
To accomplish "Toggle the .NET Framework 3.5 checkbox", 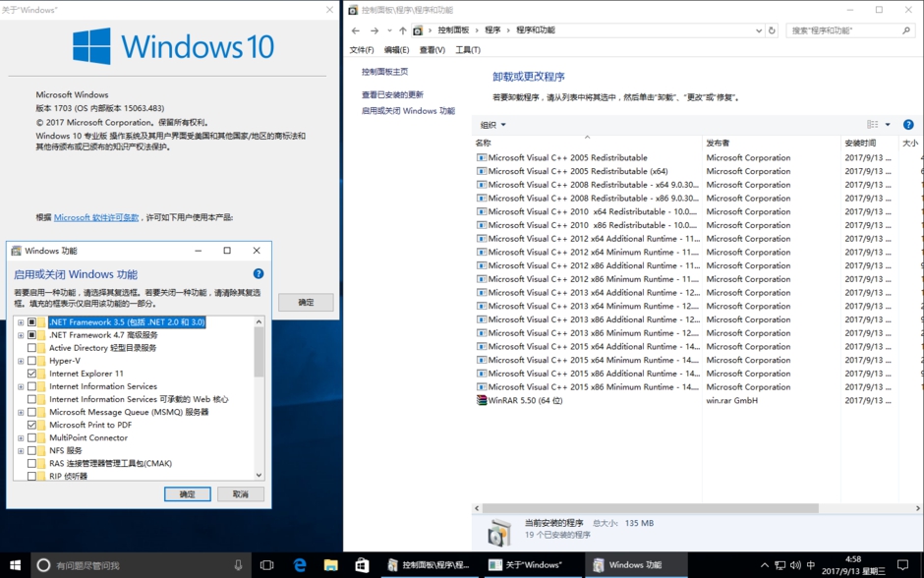I will [31, 322].
